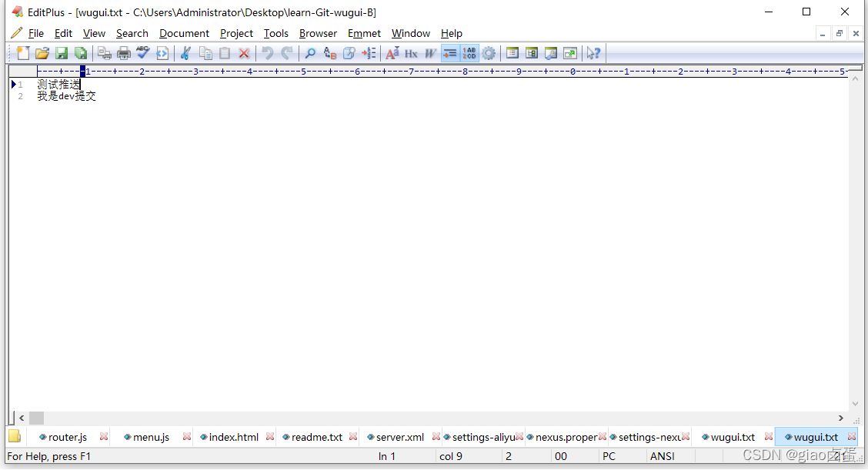Close the server.xml tab
Viewport: 868px width, 470px height.
click(436, 437)
